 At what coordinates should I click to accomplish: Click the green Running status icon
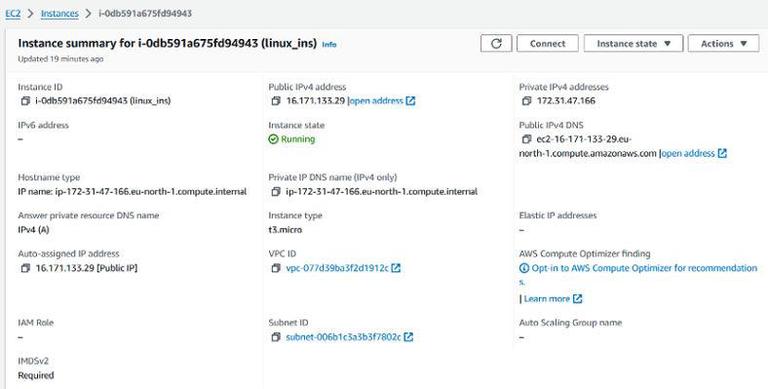[273, 139]
